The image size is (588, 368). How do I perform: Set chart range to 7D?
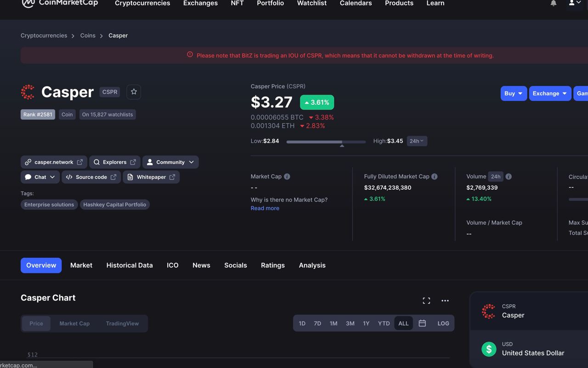(317, 323)
